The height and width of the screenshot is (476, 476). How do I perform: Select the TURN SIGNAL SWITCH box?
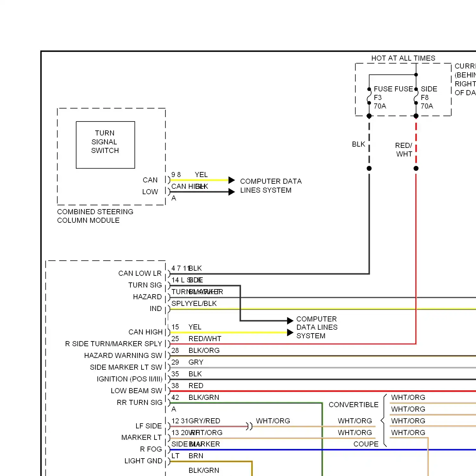(x=105, y=145)
